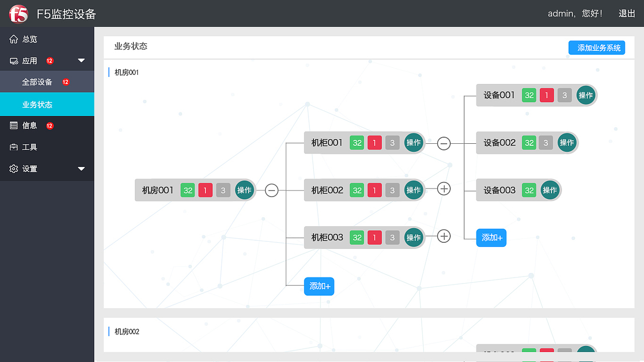644x362 pixels.
Task: Click red 1 badge on 机柜003
Action: pyautogui.click(x=374, y=237)
